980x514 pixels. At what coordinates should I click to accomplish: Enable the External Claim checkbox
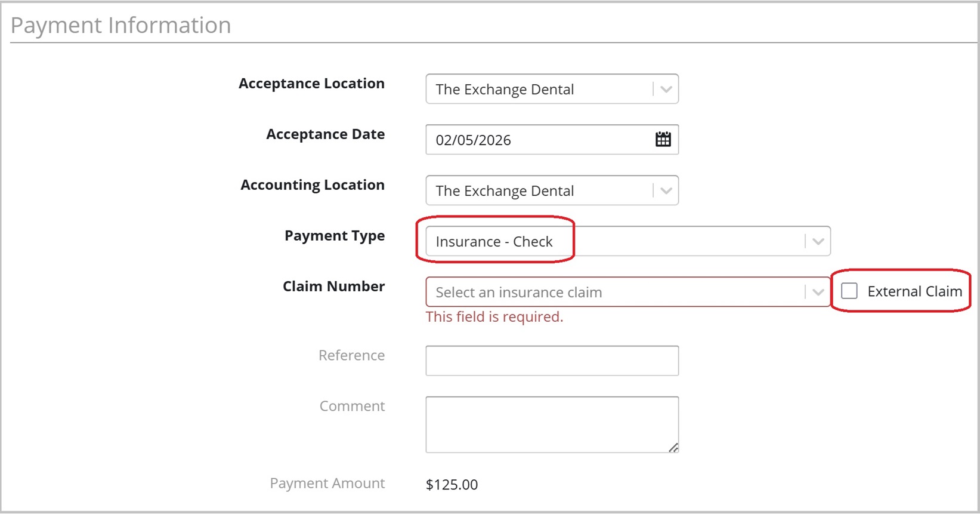[x=849, y=291]
